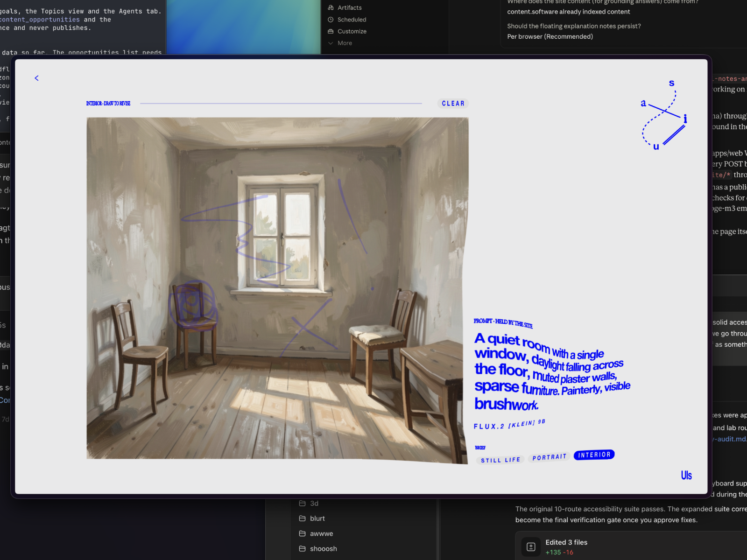Click the 'i' node in the navigation diagram
747x560 pixels.
685,119
